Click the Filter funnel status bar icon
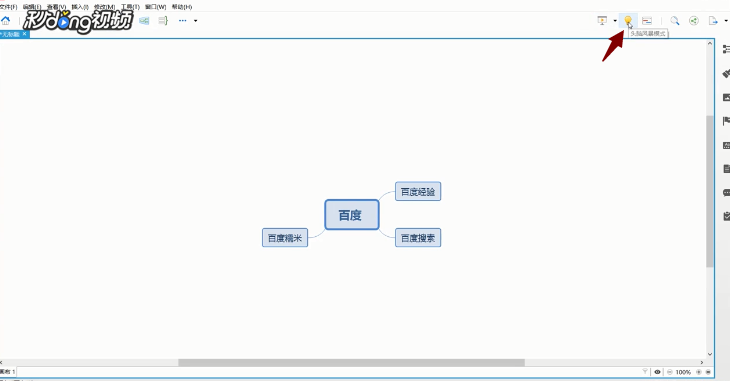This screenshot has height=381, width=730. pyautogui.click(x=645, y=372)
